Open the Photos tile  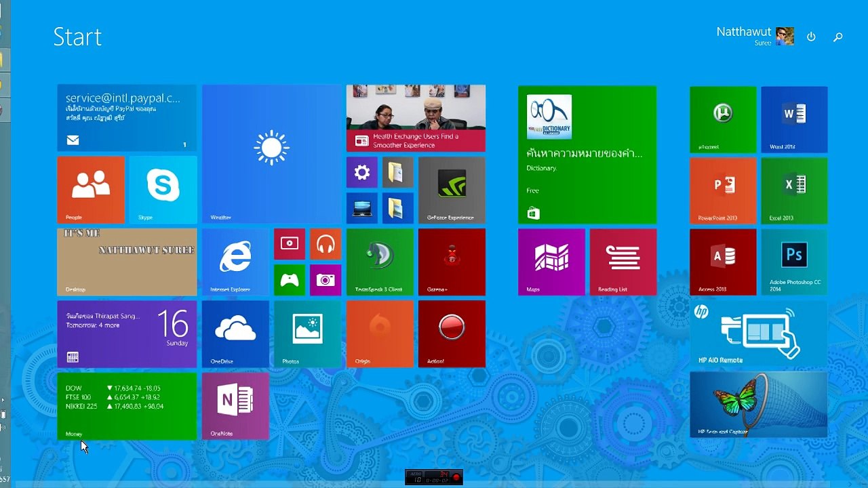[307, 334]
